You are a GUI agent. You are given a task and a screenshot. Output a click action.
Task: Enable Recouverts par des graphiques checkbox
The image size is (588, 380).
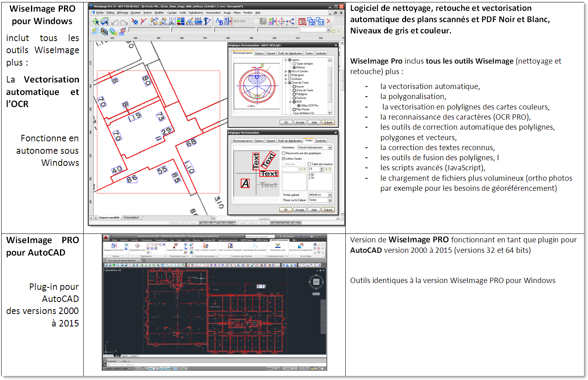[283, 153]
